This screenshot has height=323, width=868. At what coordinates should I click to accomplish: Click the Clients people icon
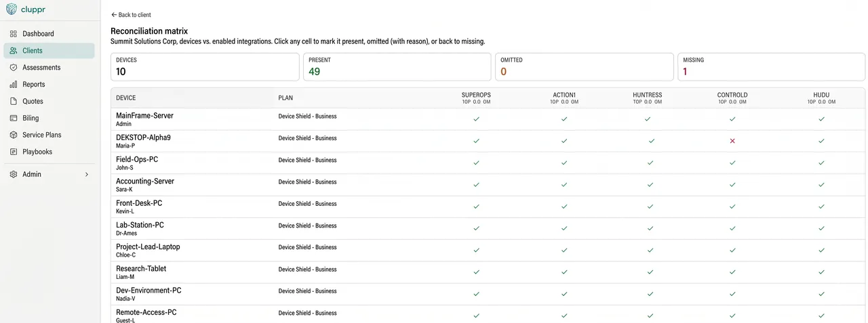(x=14, y=51)
